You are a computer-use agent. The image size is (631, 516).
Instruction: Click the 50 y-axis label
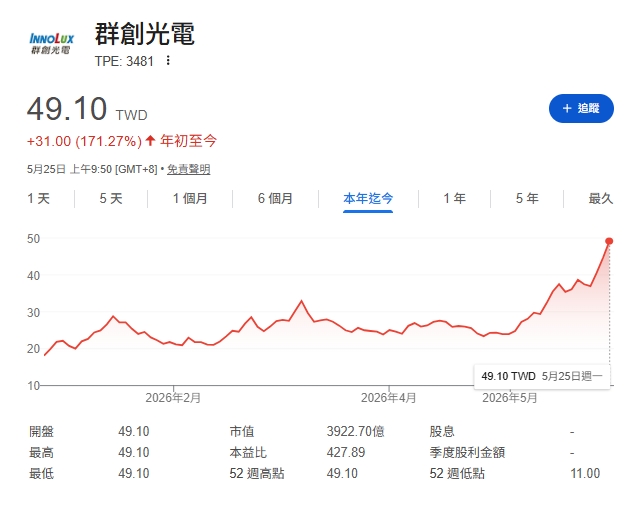coord(33,239)
